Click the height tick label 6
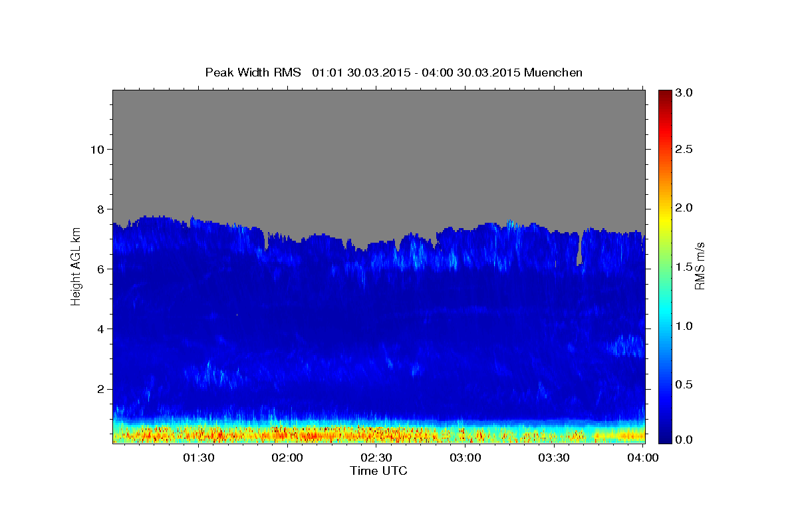The image size is (798, 532). [x=99, y=269]
